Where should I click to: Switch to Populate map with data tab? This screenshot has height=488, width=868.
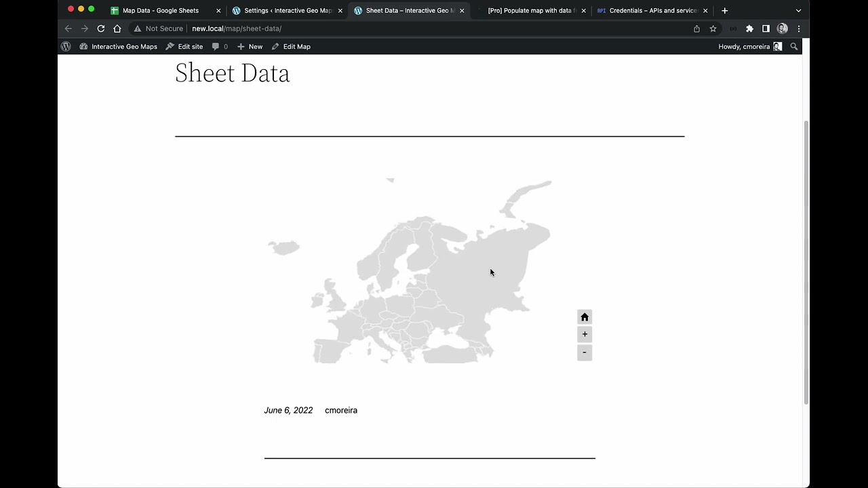point(532,11)
